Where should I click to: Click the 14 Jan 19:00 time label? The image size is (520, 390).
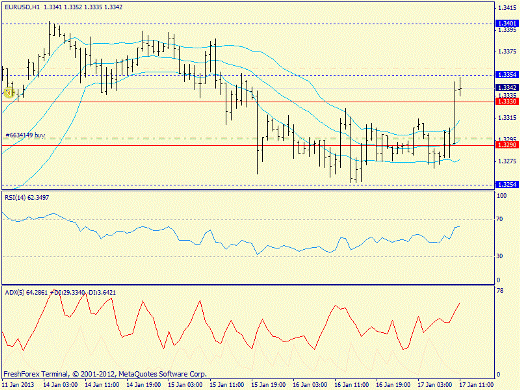click(144, 385)
